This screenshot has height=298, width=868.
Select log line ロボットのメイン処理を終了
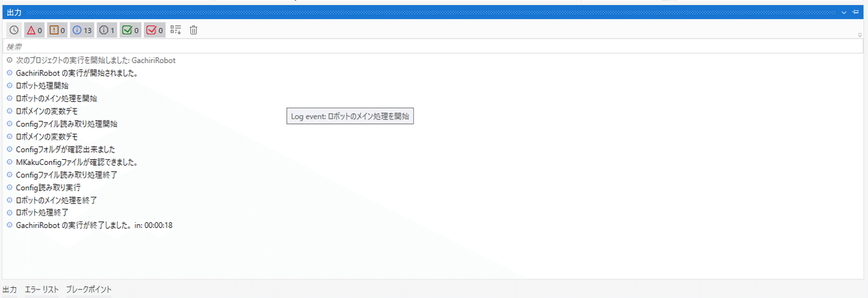click(56, 200)
